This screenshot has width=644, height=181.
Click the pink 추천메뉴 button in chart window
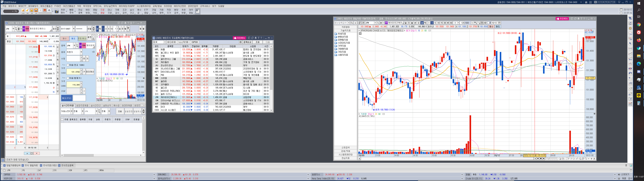click(x=562, y=18)
